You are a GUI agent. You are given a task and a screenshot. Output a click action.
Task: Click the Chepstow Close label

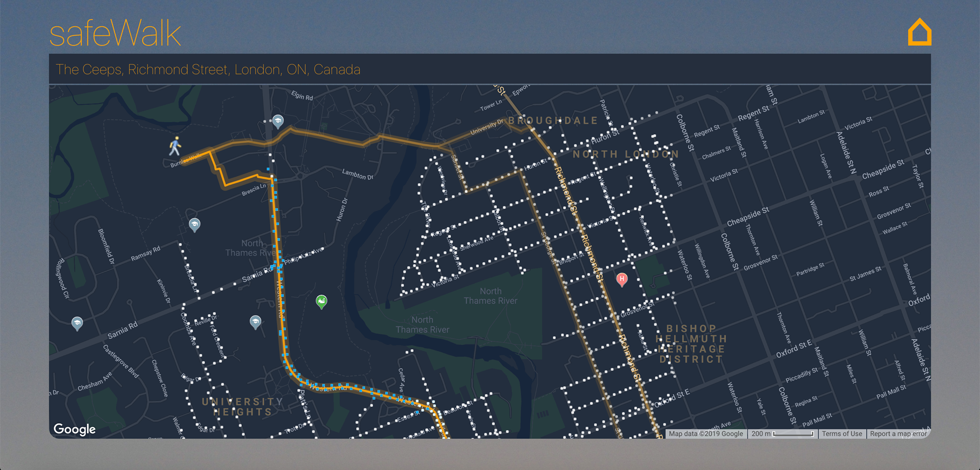(160, 378)
